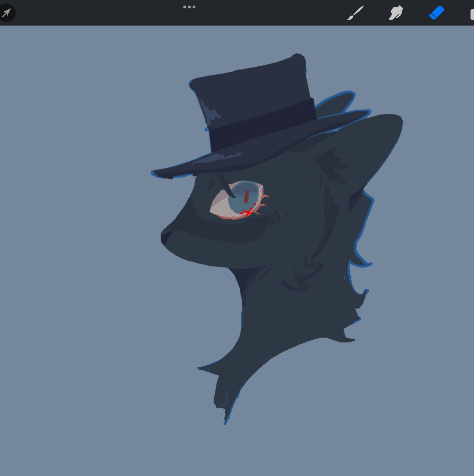474x476 pixels.
Task: Click the red X mark on the eye
Action: pos(248,212)
